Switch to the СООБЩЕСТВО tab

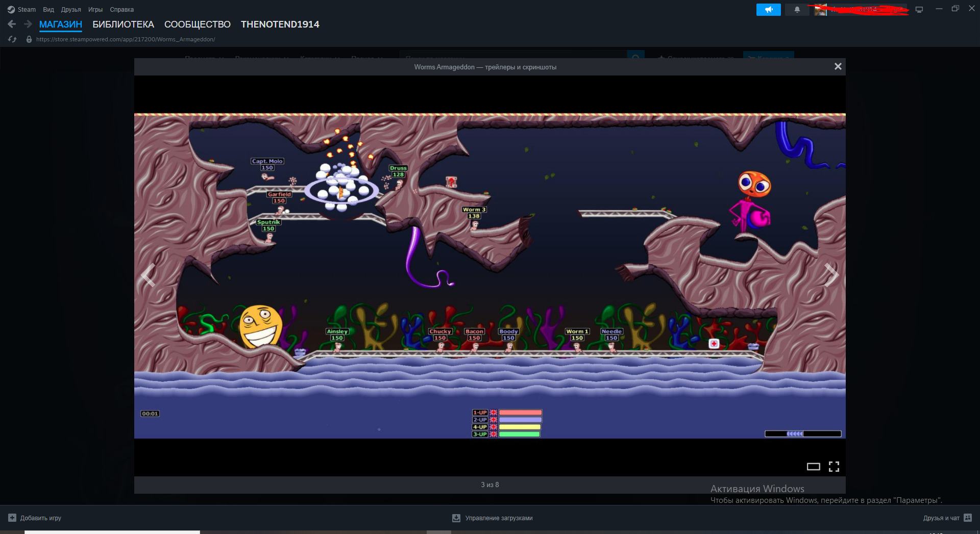(x=198, y=24)
